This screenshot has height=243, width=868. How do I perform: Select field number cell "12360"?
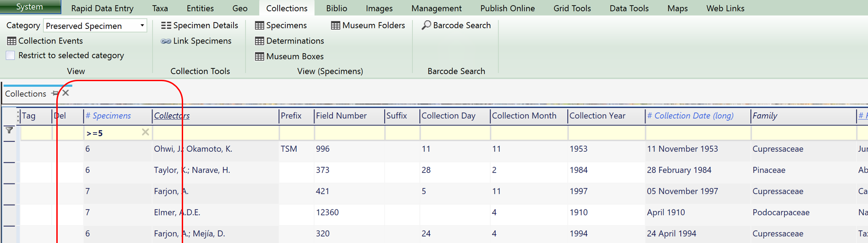tap(349, 212)
